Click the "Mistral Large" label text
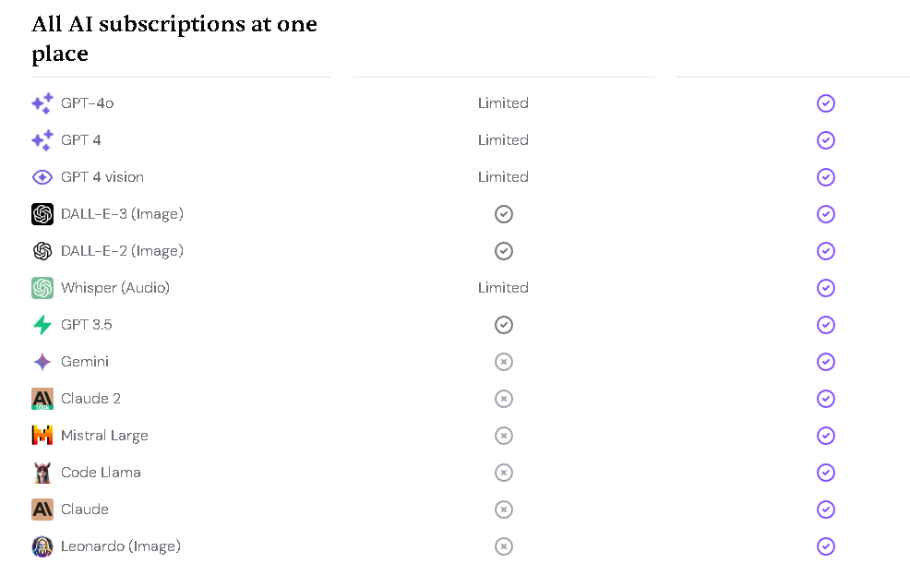The width and height of the screenshot is (910, 588). coord(104,436)
